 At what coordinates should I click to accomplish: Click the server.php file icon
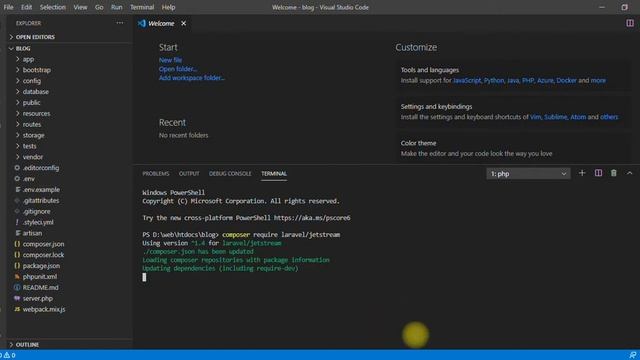(x=17, y=298)
